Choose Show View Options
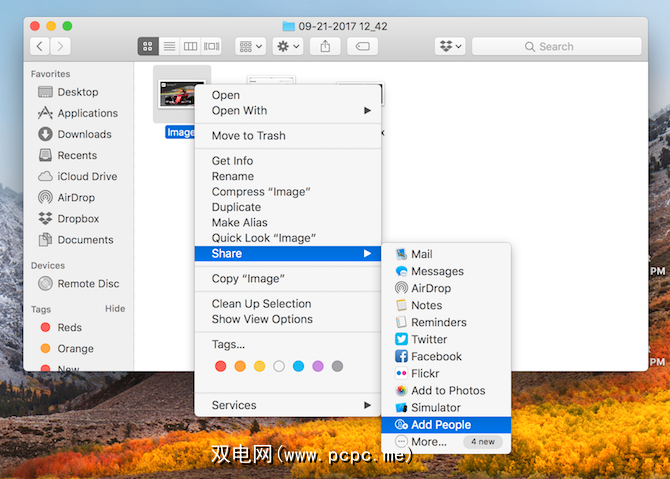The image size is (670, 479). (x=288, y=319)
